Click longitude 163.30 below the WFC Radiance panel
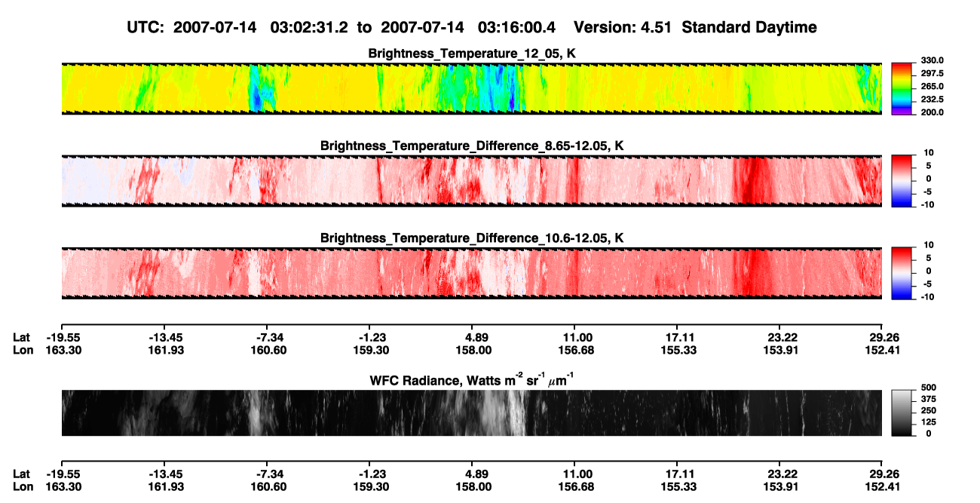 [x=63, y=487]
